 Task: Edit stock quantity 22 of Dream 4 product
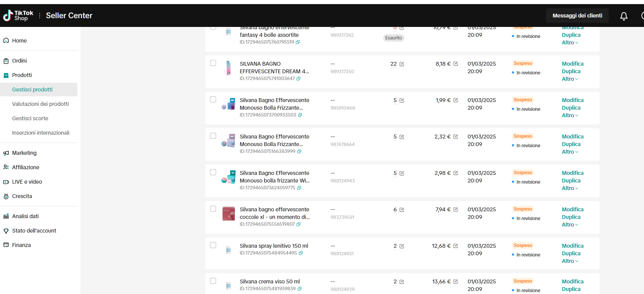pos(402,64)
